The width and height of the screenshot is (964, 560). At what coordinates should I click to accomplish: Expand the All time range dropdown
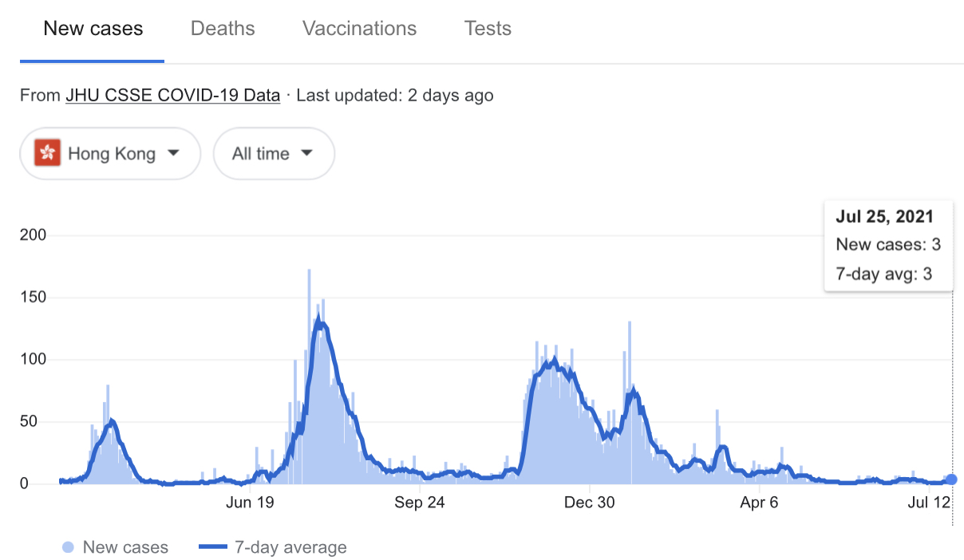coord(273,153)
